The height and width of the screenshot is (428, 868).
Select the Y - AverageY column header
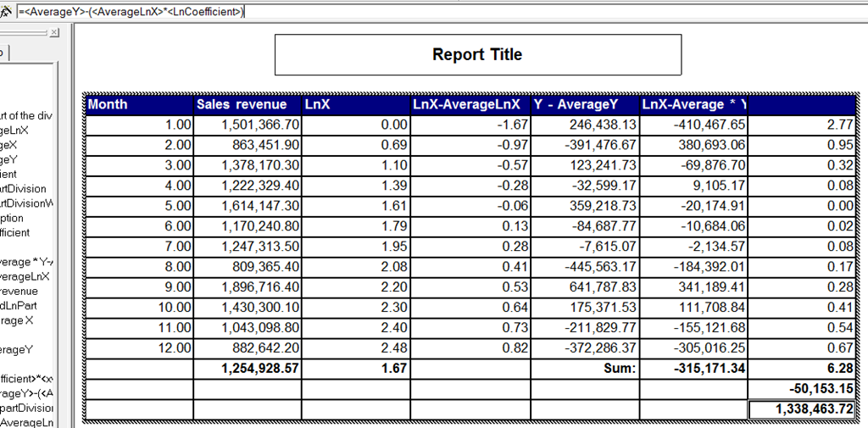[585, 104]
